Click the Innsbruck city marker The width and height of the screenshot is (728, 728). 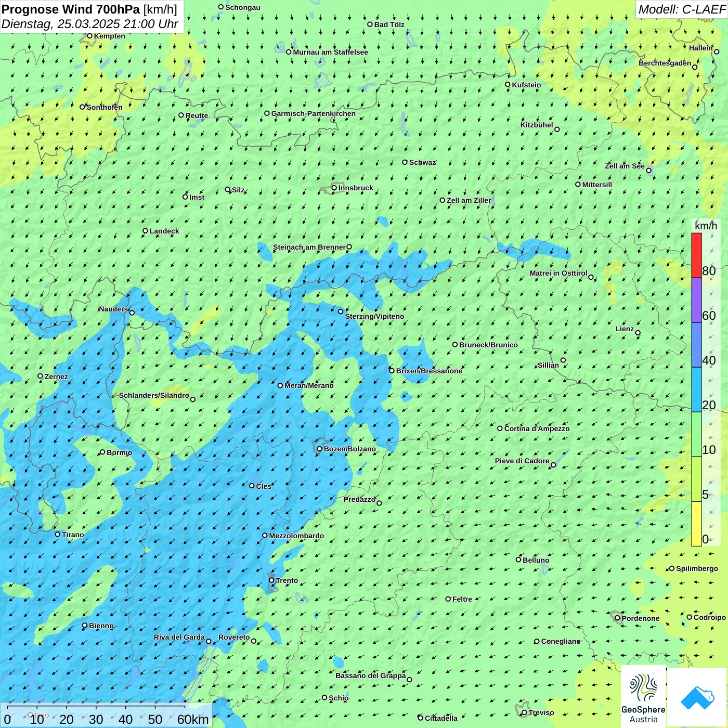(334, 188)
